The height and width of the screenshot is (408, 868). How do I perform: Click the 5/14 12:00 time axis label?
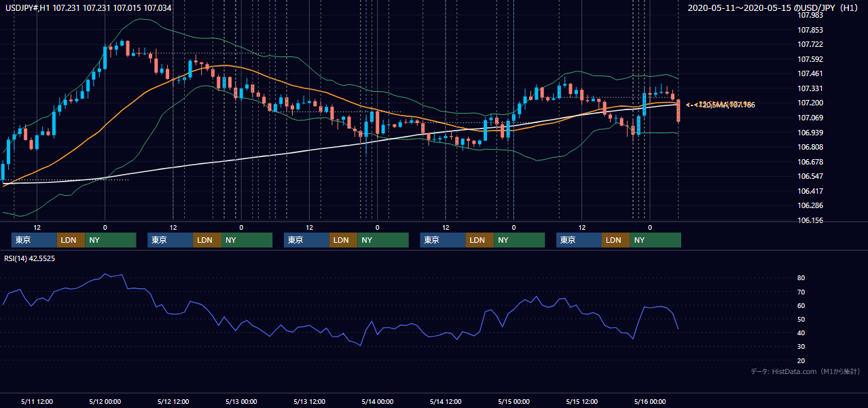tap(445, 401)
